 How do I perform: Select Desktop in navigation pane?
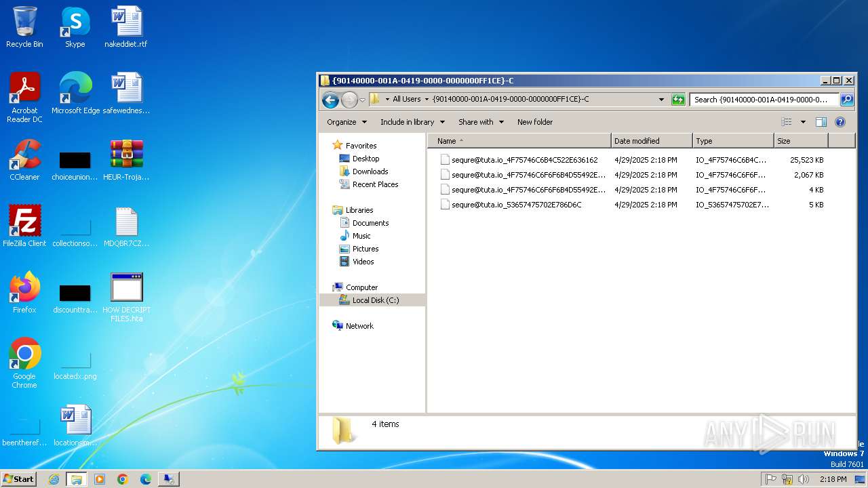(x=366, y=159)
